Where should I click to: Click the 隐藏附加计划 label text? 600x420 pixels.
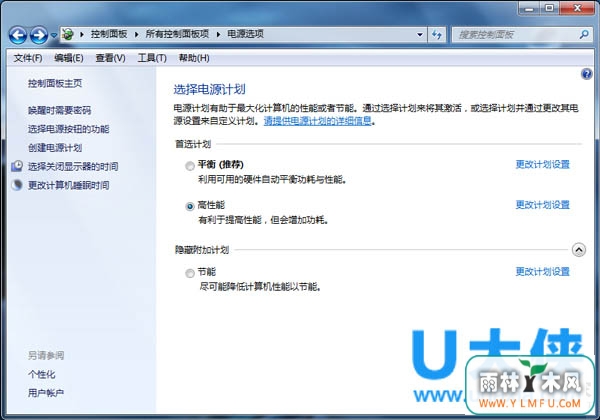point(202,250)
